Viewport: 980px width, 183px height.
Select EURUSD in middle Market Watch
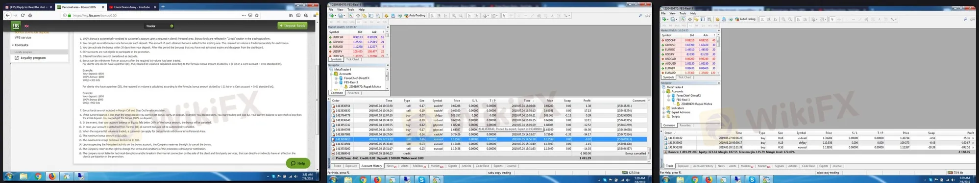click(356, 47)
